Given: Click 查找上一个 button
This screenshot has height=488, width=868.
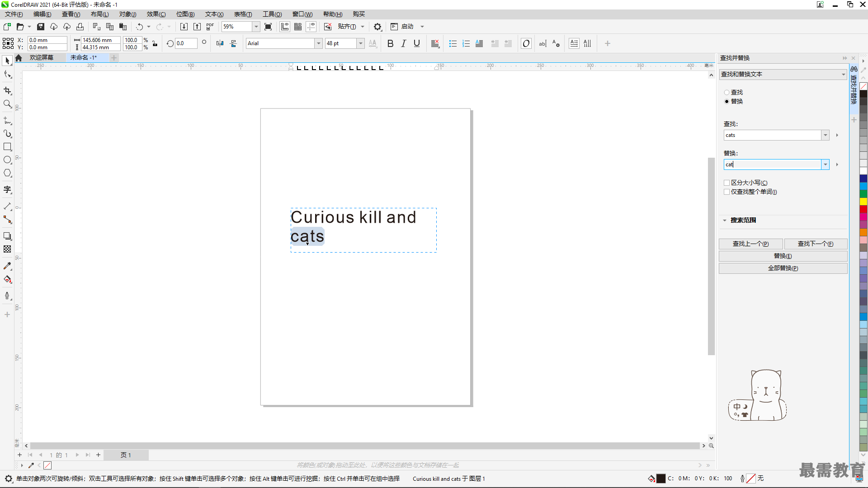Looking at the screenshot, I should coord(751,244).
